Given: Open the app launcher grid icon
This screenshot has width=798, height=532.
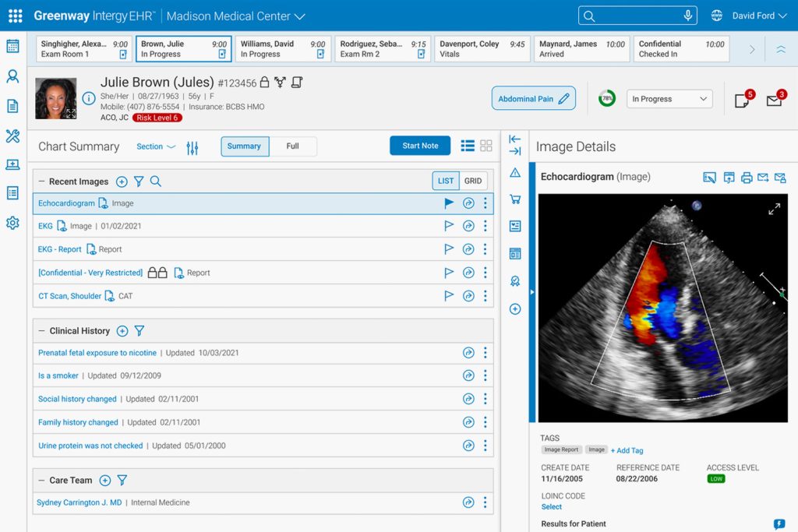Looking at the screenshot, I should [x=15, y=16].
